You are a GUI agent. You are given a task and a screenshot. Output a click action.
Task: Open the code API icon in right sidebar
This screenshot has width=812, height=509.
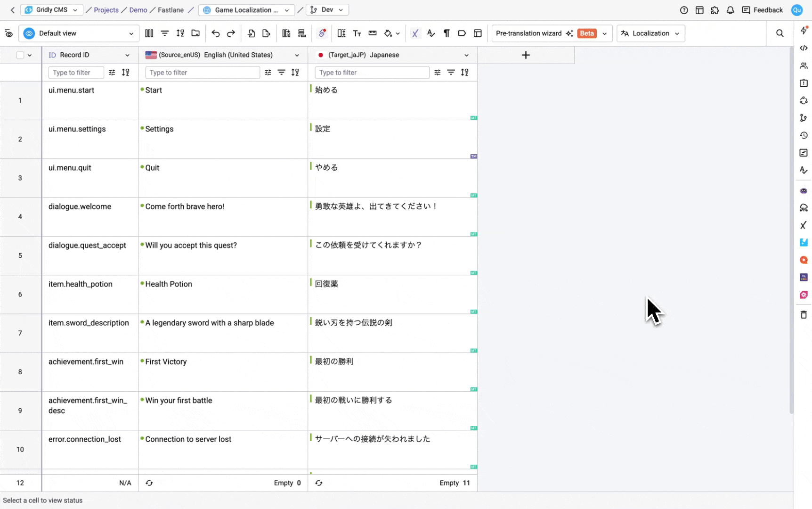pyautogui.click(x=804, y=48)
